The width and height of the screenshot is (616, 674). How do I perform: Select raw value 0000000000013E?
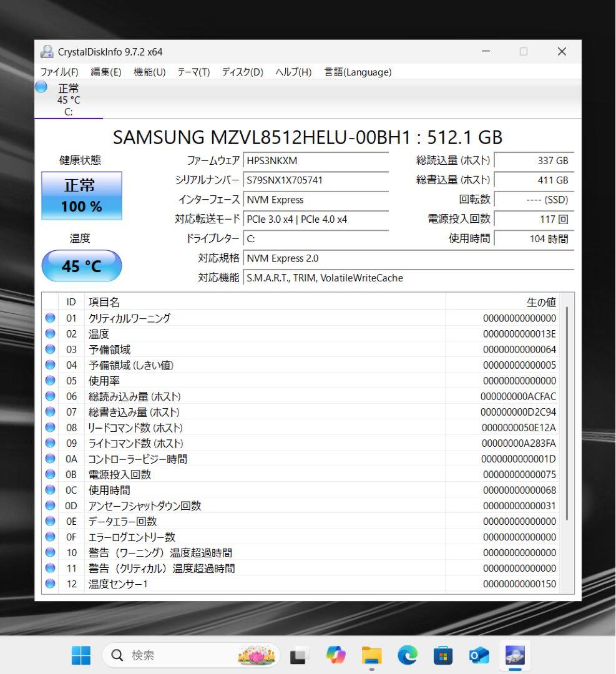click(x=519, y=333)
